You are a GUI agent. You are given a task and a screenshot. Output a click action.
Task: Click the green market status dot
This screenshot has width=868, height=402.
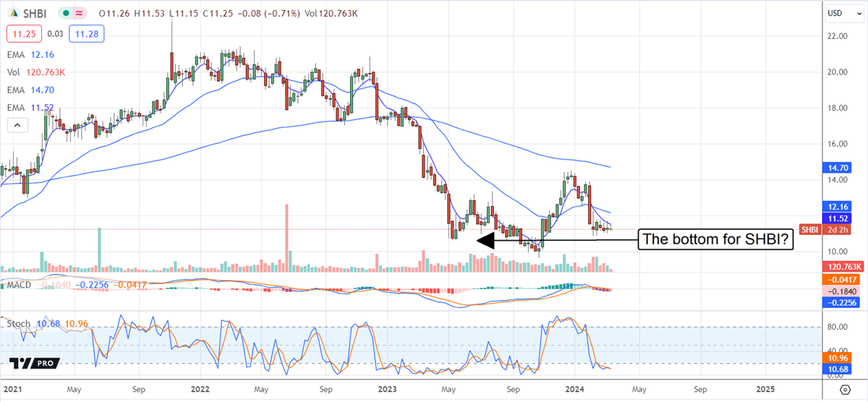[66, 13]
